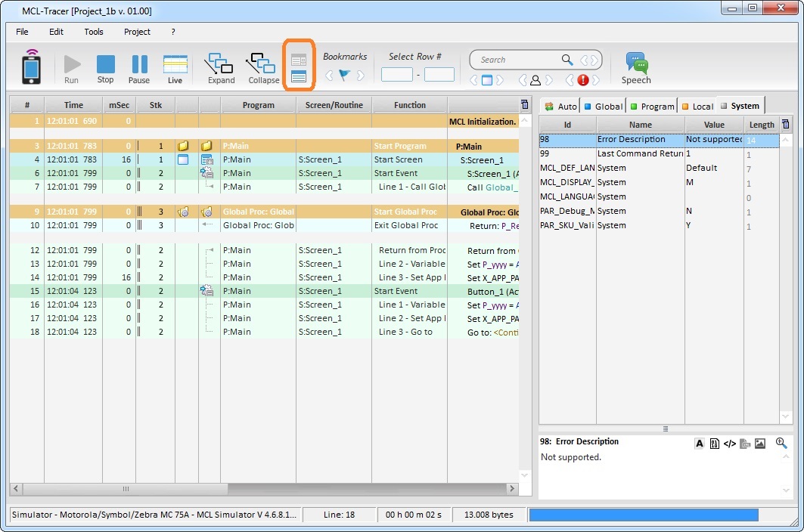This screenshot has width=804, height=532.
Task: Open the ? help menu
Action: (x=173, y=32)
